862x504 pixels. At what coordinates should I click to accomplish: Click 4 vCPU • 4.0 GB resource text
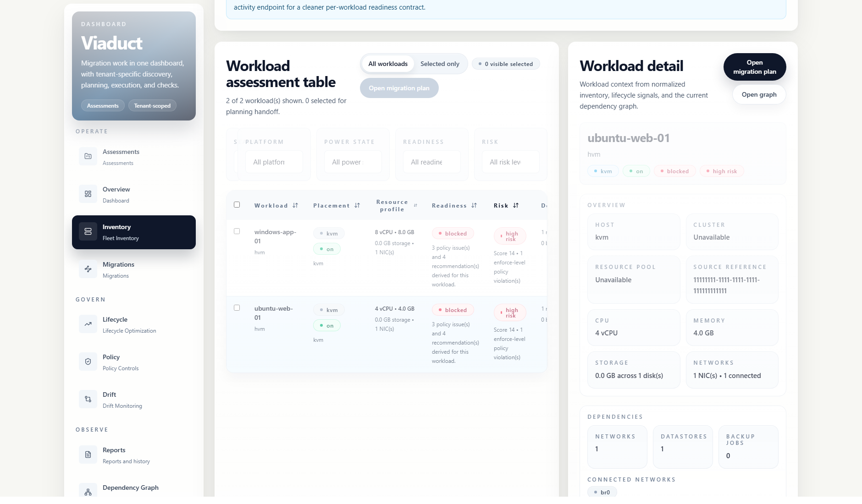[x=394, y=309]
